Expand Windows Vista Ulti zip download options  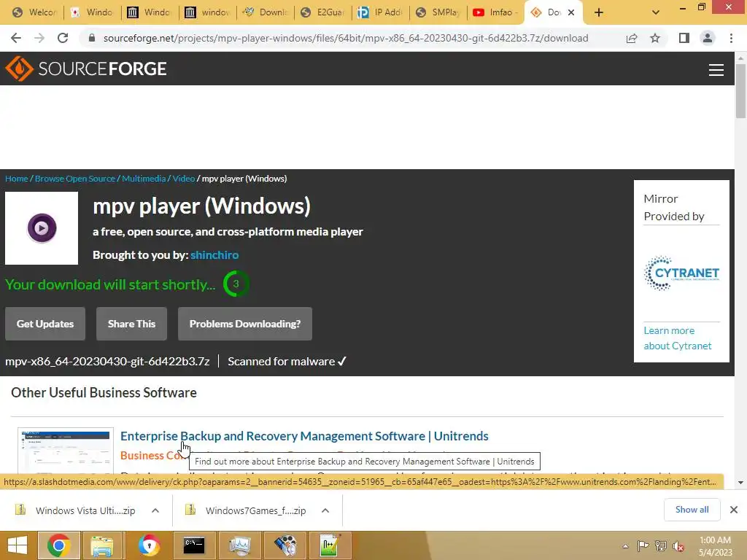point(155,510)
